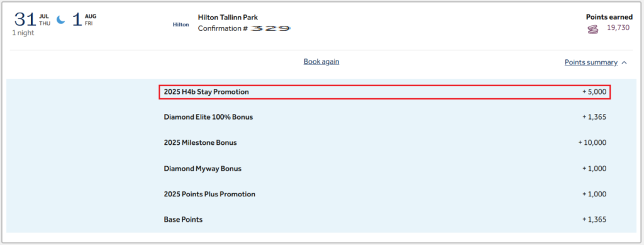This screenshot has height=245, width=644.
Task: Select the Diamond Myway Bonus label
Action: click(x=203, y=169)
